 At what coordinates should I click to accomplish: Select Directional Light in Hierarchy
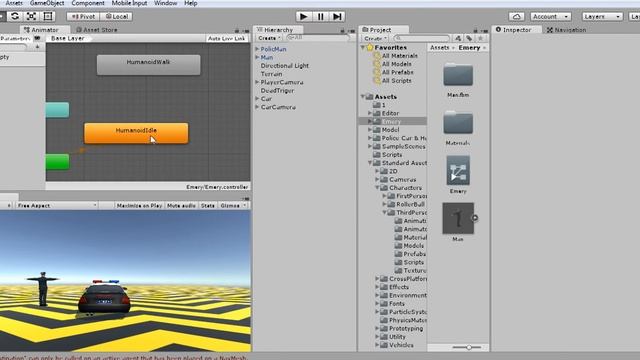pyautogui.click(x=284, y=66)
